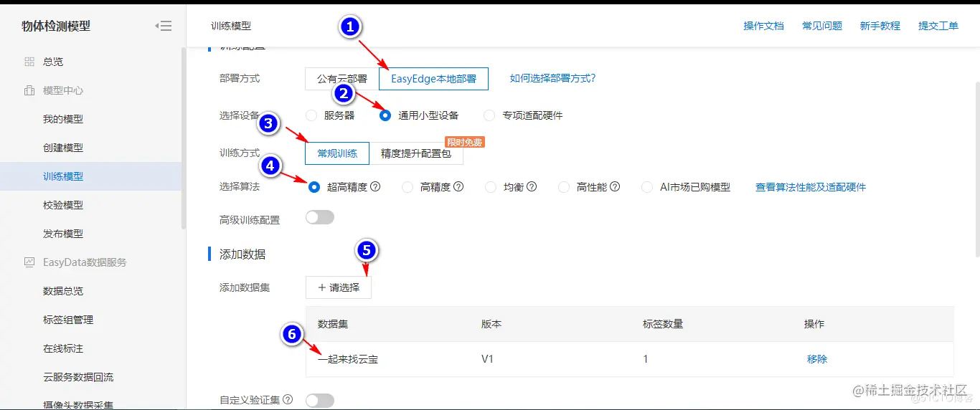
Task: Enable the 高级训练配置 toggle switch
Action: coord(320,217)
